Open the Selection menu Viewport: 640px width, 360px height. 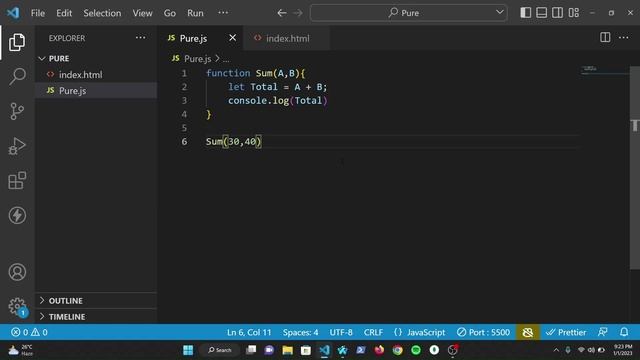(x=102, y=13)
